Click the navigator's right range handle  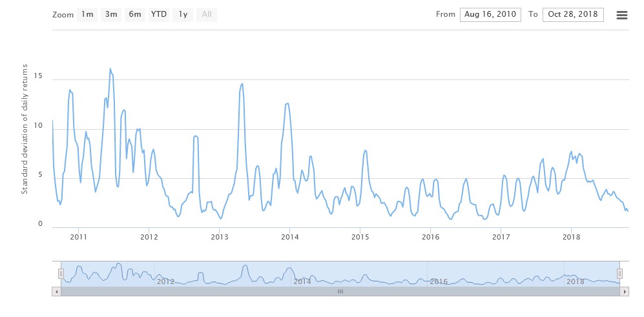coord(619,274)
